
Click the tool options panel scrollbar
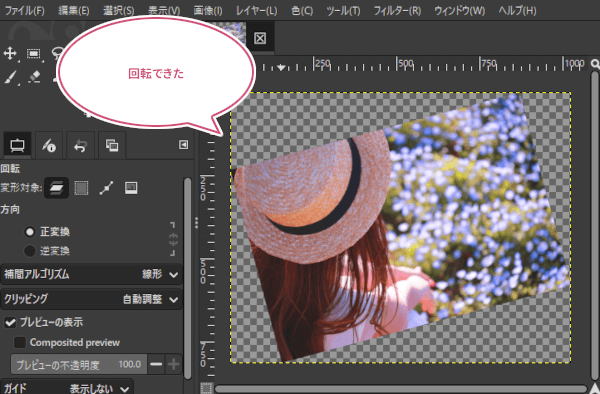coord(187,278)
